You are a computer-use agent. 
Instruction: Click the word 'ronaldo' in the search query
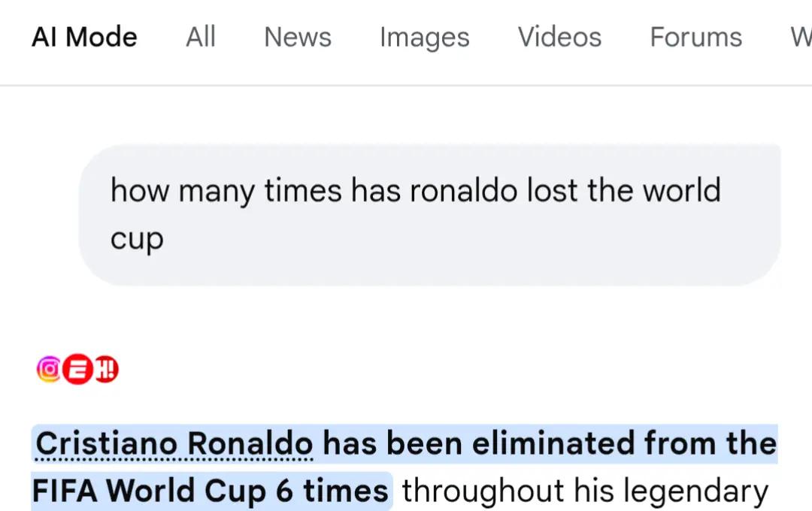[463, 190]
